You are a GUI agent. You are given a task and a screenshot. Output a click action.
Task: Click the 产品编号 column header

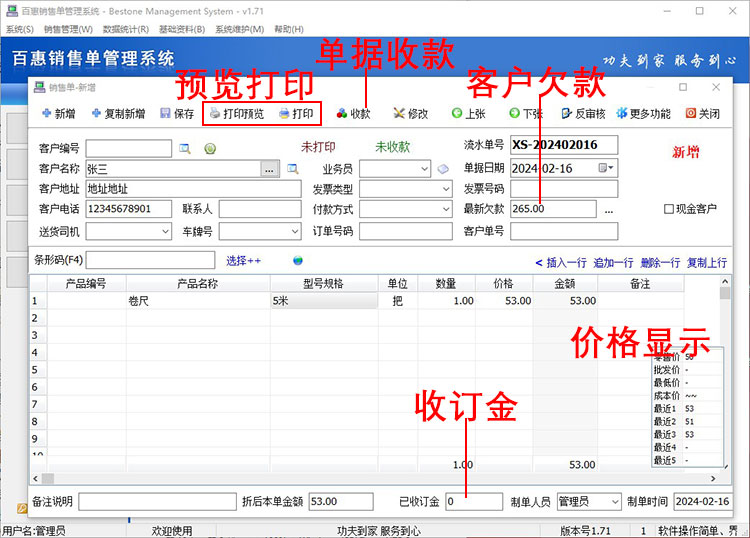click(86, 284)
